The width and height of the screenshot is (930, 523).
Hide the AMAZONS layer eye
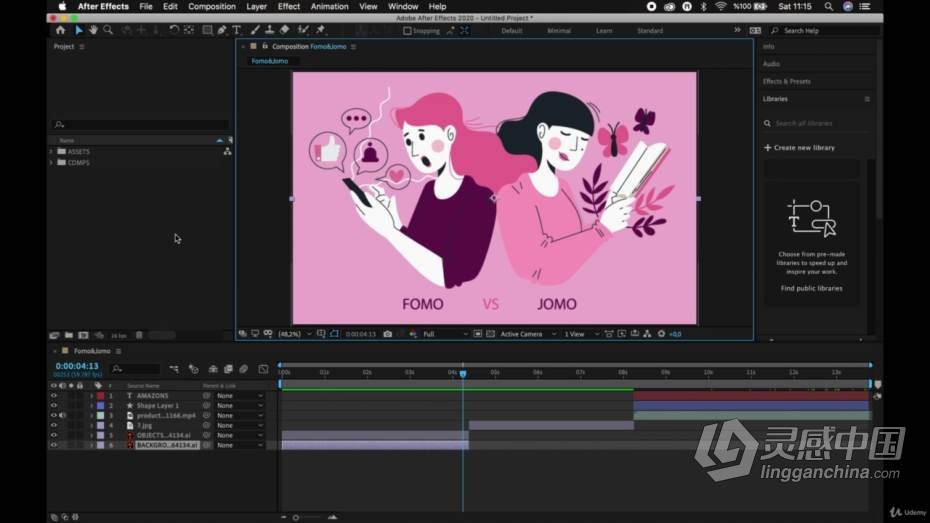(53, 396)
